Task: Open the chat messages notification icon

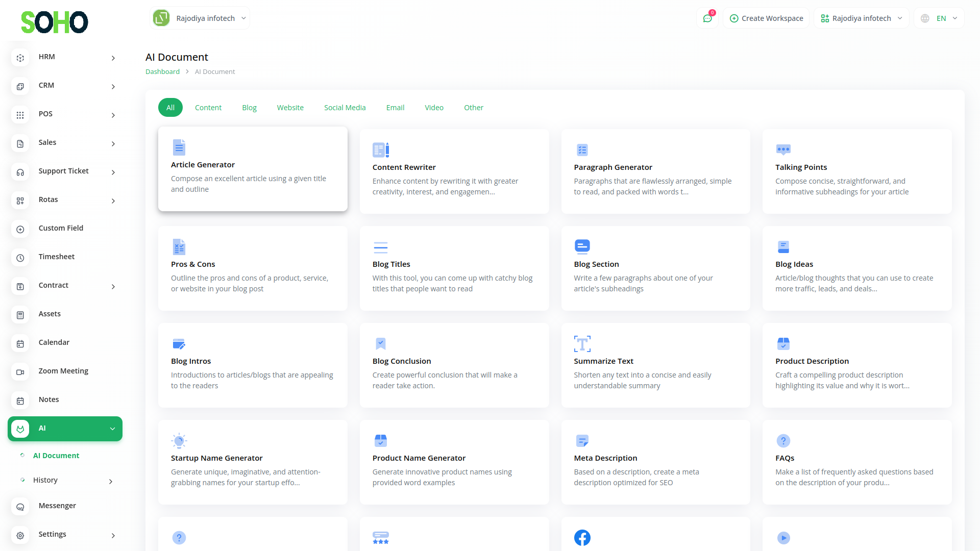Action: tap(707, 18)
